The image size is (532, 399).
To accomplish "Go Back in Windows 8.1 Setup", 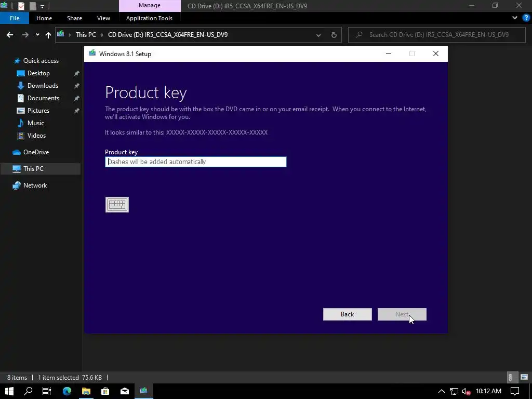I will [x=347, y=314].
